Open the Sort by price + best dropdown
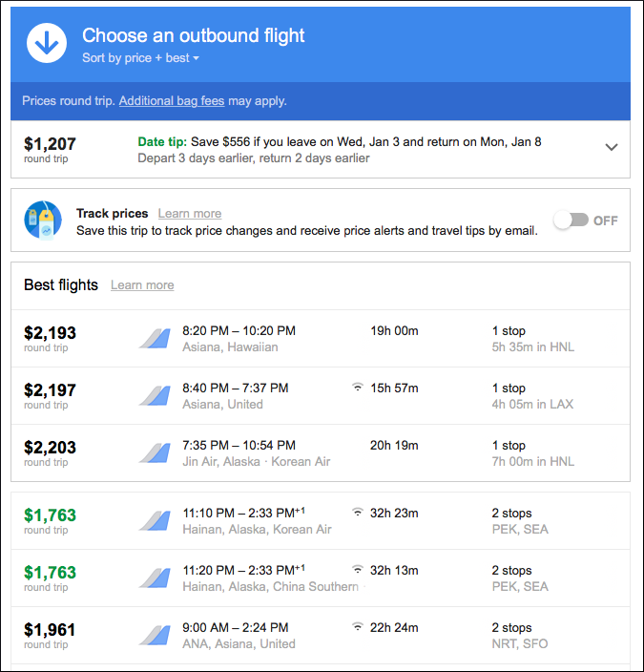The image size is (644, 672). pos(140,58)
